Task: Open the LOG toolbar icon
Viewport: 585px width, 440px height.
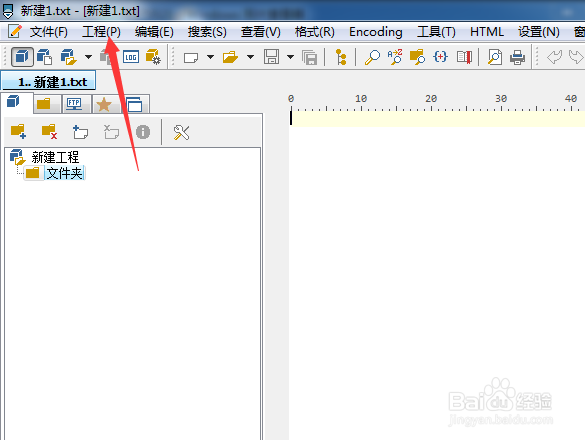Action: click(x=131, y=57)
